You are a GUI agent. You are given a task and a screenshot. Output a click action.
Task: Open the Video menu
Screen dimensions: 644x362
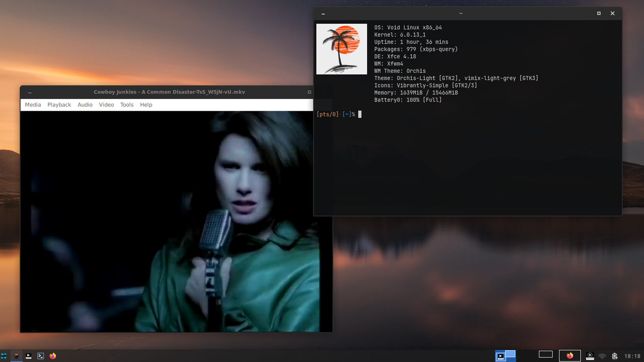point(106,105)
